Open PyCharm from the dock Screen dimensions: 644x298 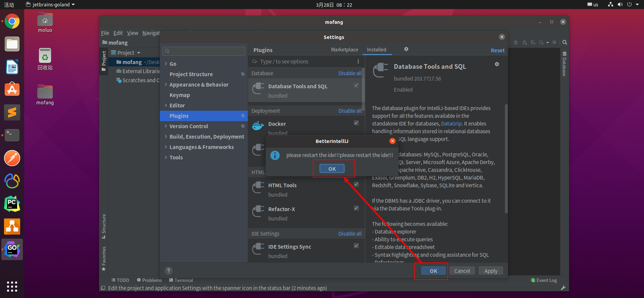[x=12, y=204]
